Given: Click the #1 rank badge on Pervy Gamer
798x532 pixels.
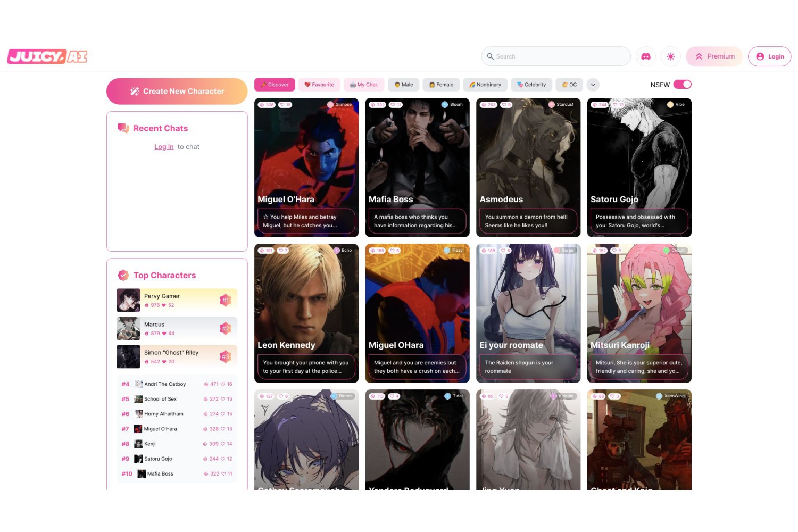Looking at the screenshot, I should (226, 300).
